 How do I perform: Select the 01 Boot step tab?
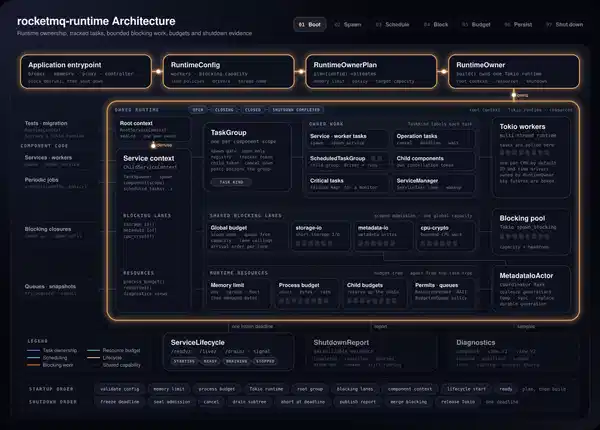pos(310,24)
